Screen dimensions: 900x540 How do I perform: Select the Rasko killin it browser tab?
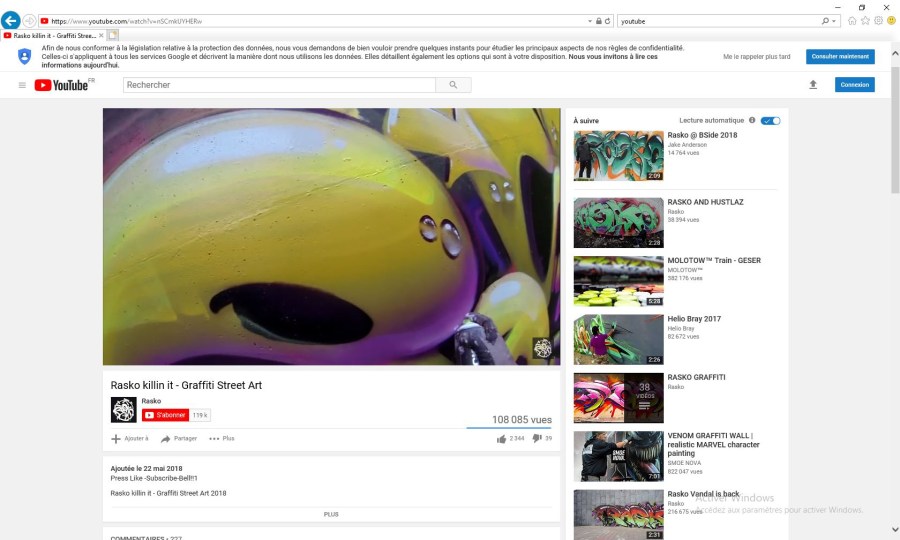tap(52, 35)
